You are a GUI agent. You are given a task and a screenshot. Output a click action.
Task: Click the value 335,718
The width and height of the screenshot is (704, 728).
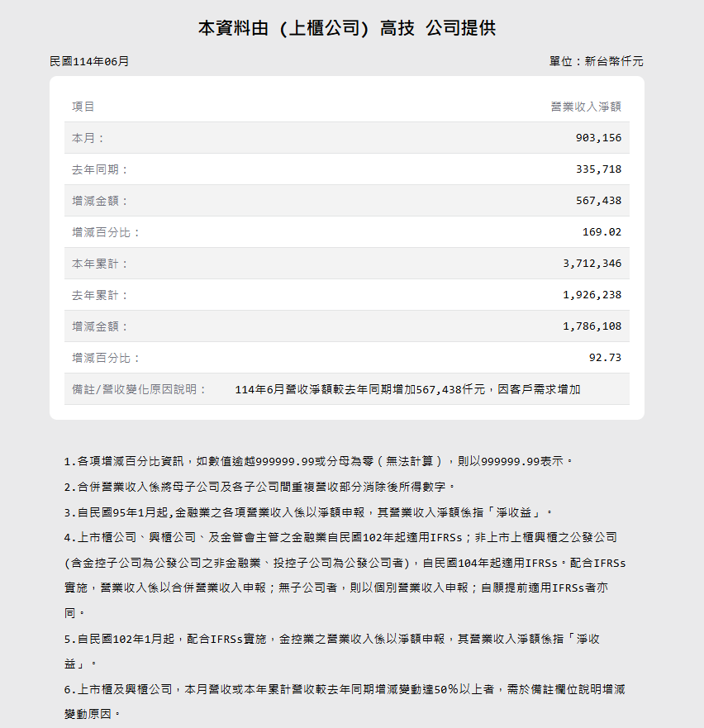click(598, 169)
